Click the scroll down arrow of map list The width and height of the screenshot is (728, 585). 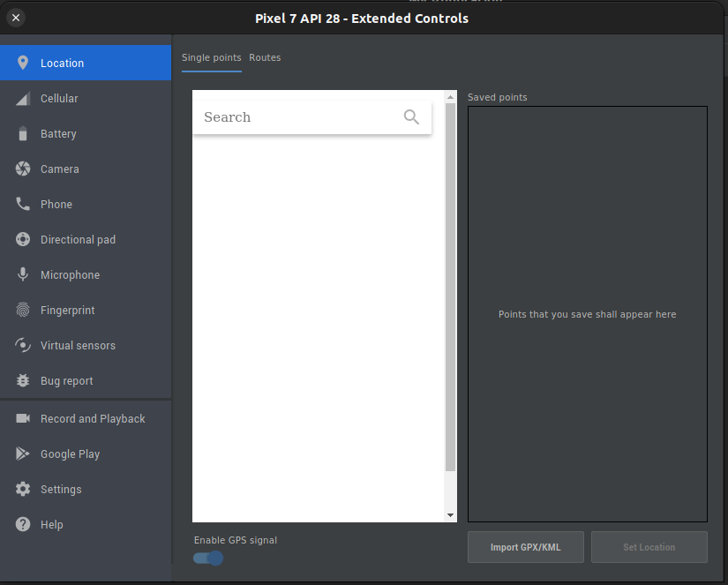click(x=451, y=514)
